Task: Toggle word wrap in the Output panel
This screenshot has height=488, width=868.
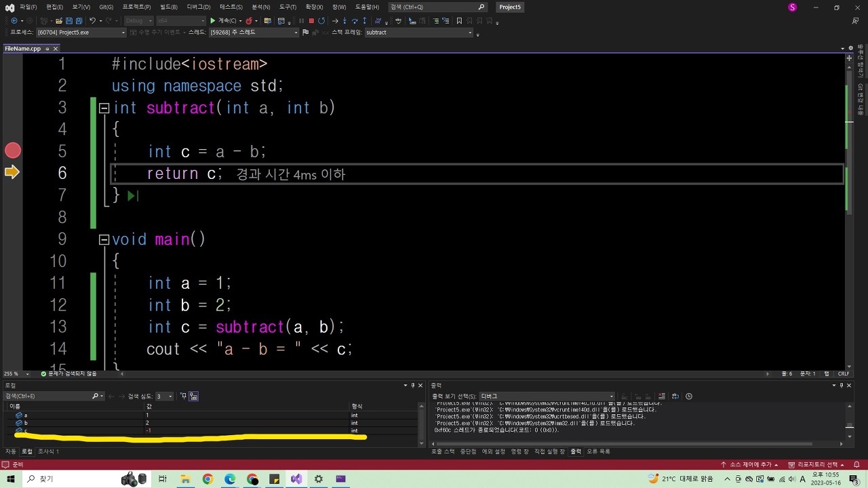Action: (675, 396)
